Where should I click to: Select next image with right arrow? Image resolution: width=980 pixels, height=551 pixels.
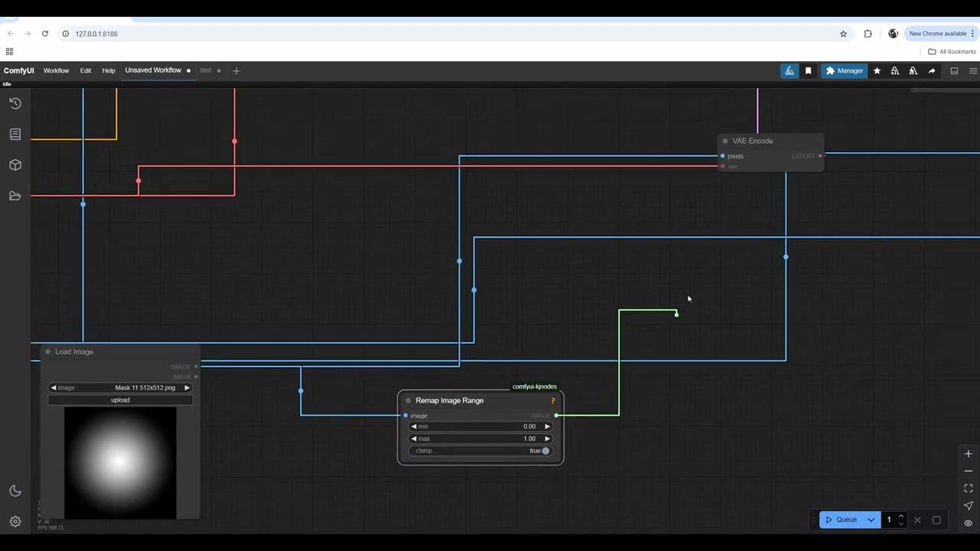pyautogui.click(x=187, y=388)
